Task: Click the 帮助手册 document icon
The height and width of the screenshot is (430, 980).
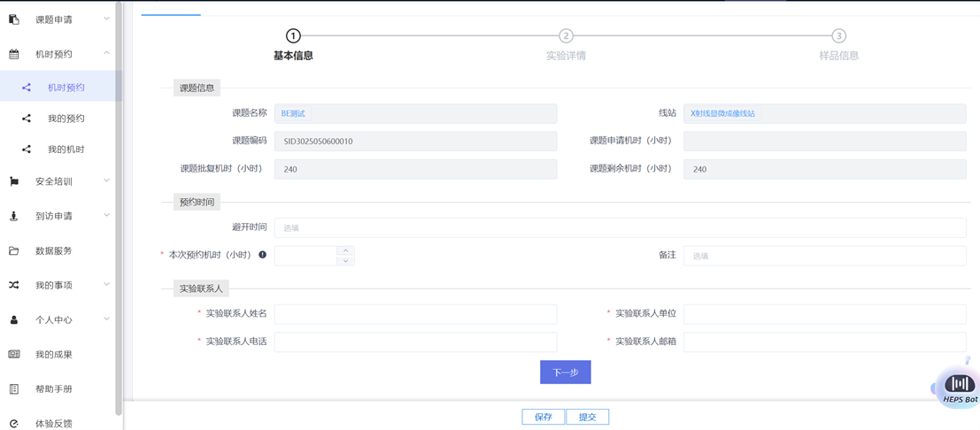Action: (x=14, y=388)
